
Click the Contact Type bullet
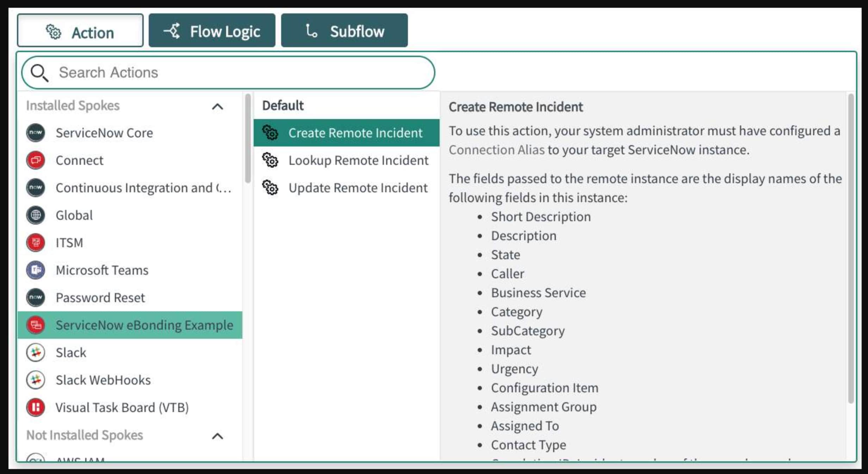[528, 445]
